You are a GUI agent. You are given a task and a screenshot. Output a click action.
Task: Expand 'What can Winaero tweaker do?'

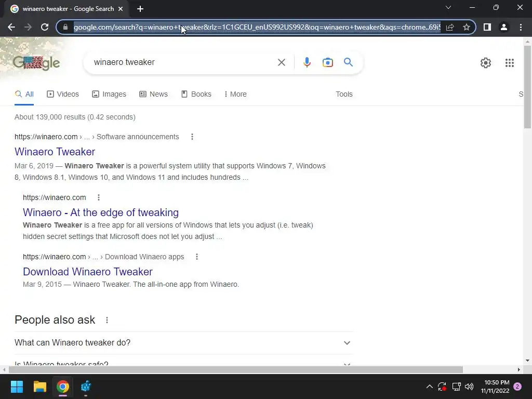183,343
